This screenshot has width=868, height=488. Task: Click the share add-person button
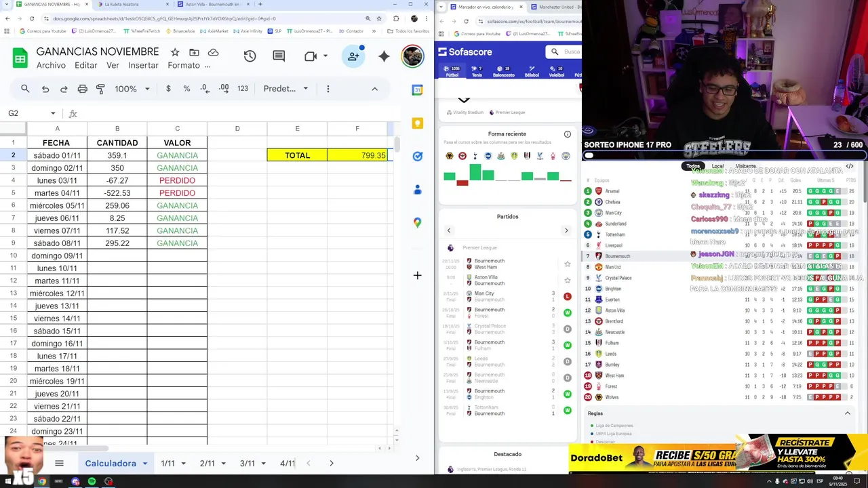click(x=354, y=56)
